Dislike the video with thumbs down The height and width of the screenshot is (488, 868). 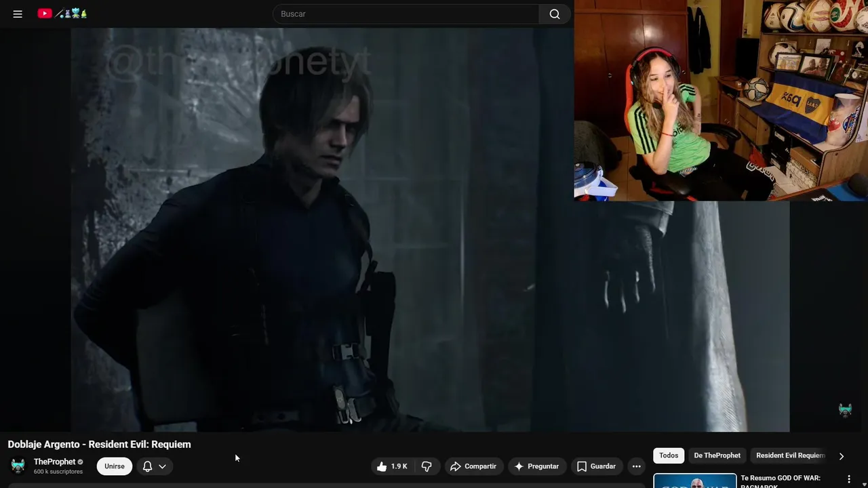[427, 466]
